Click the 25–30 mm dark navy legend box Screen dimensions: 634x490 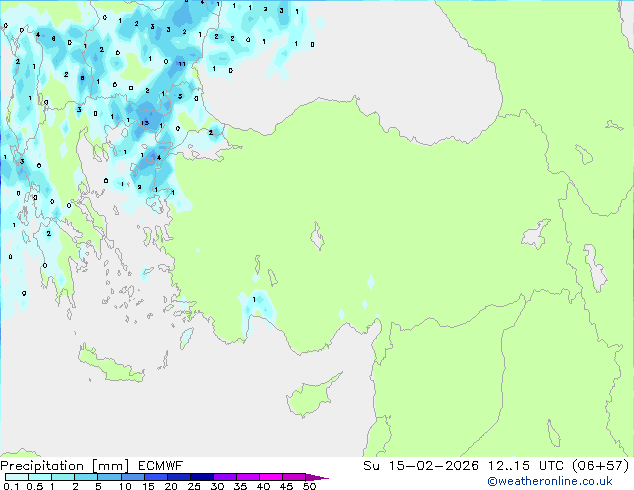point(202,477)
